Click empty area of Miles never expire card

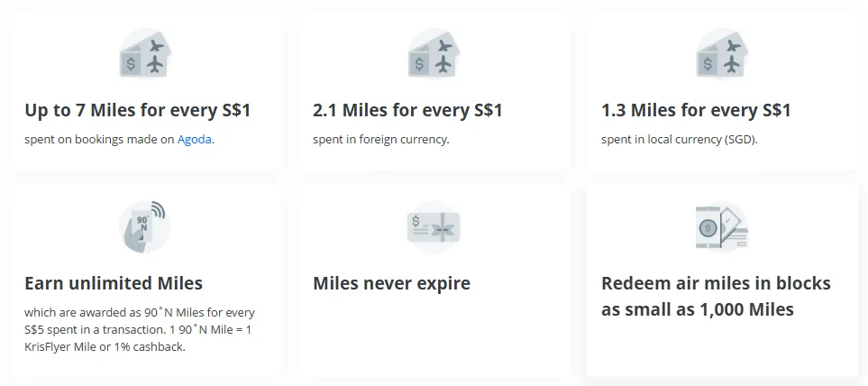[x=434, y=338]
